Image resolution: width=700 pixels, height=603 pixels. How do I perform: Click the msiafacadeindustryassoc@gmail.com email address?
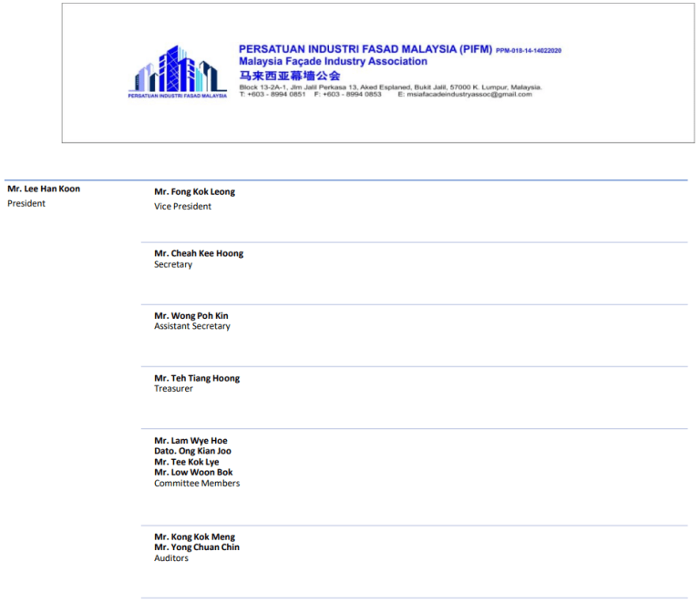click(469, 95)
